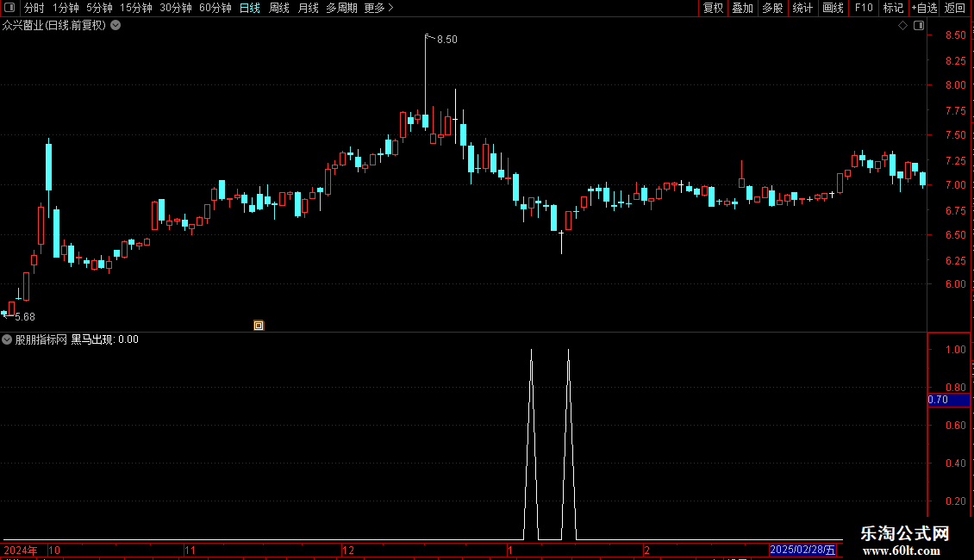
Task: Switch to 周线 weekly chart
Action: pyautogui.click(x=279, y=8)
